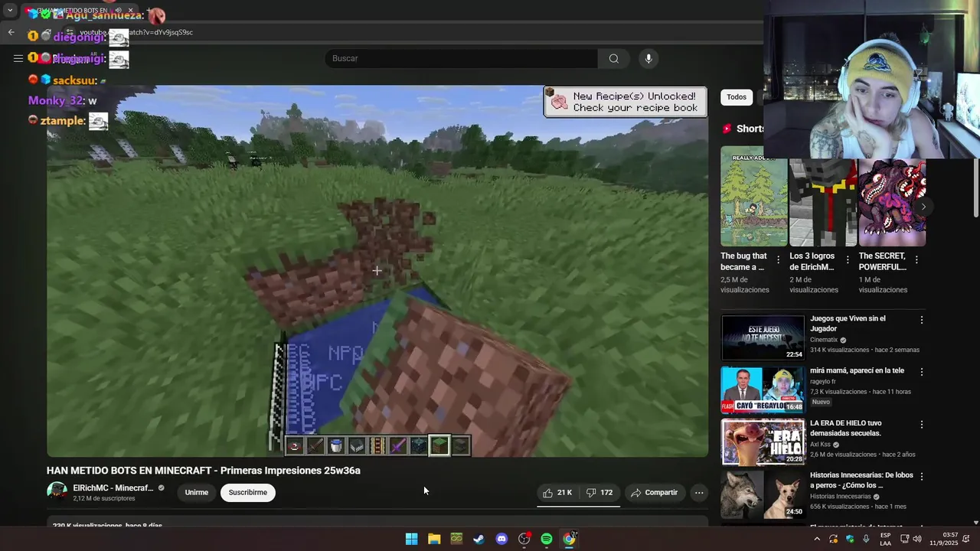This screenshot has width=980, height=551.
Task: Expand the hidden system tray icons chevron
Action: pos(817,540)
